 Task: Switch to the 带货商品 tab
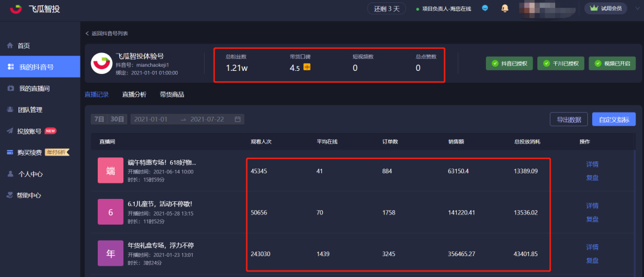[x=172, y=95]
